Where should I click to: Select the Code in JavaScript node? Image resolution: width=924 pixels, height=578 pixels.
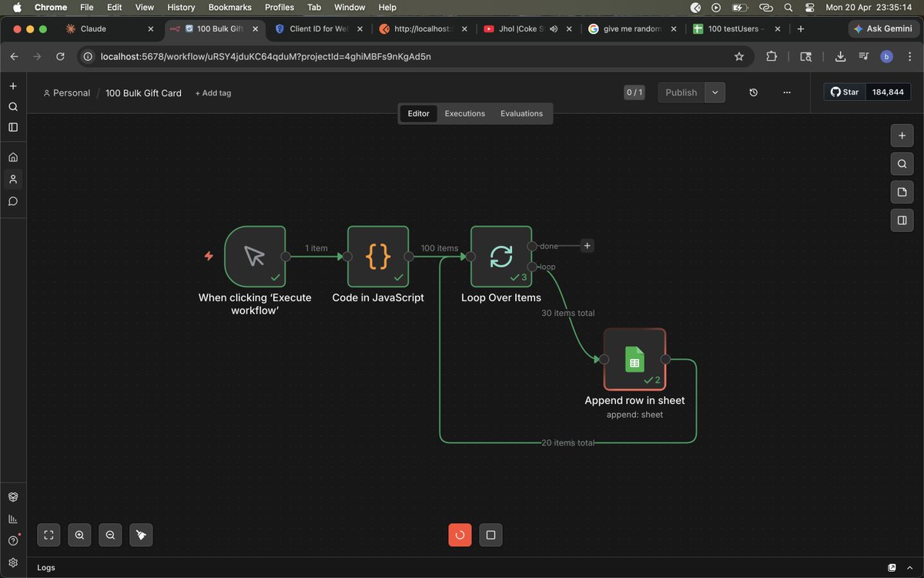pyautogui.click(x=378, y=256)
